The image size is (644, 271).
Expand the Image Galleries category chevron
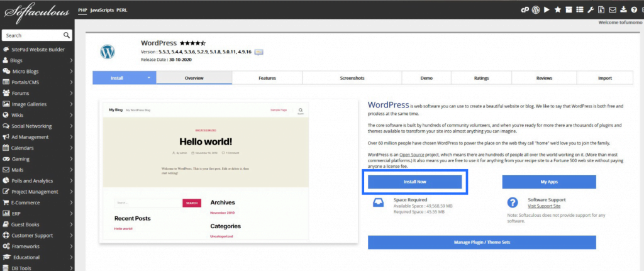[72, 104]
